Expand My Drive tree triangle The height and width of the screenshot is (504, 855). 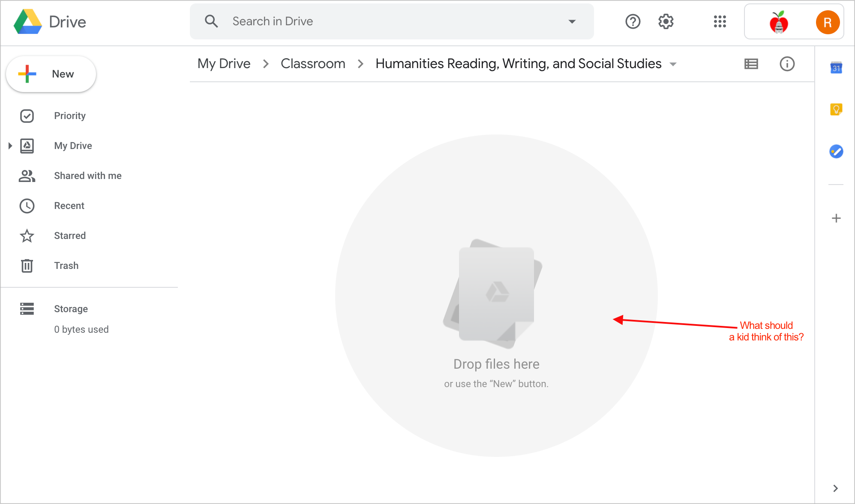[x=10, y=146]
